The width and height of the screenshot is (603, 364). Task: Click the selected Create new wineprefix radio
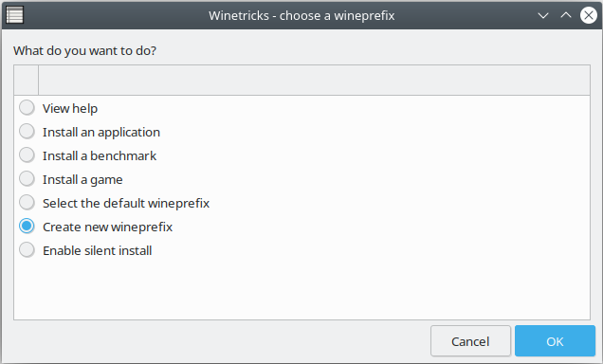(x=27, y=227)
